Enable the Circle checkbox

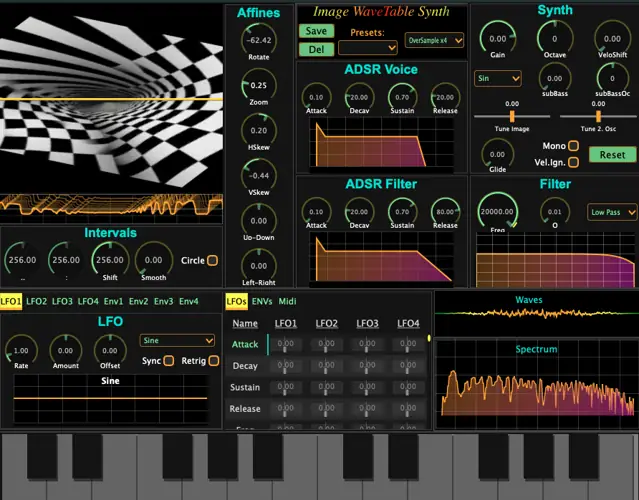point(212,261)
